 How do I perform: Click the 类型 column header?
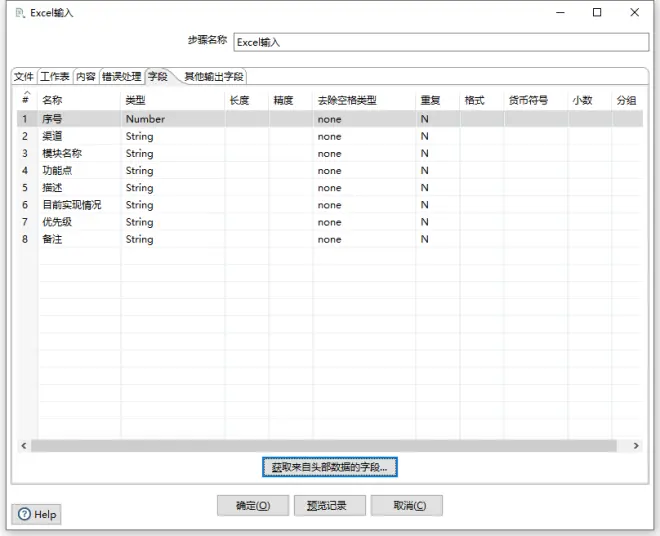click(x=173, y=100)
